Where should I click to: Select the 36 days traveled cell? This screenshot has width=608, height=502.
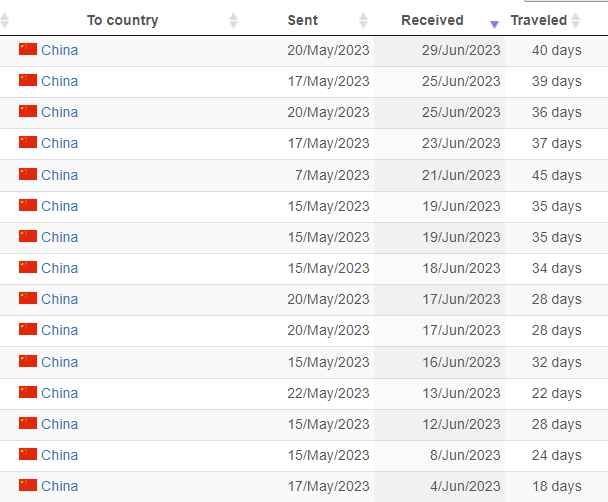tap(556, 113)
